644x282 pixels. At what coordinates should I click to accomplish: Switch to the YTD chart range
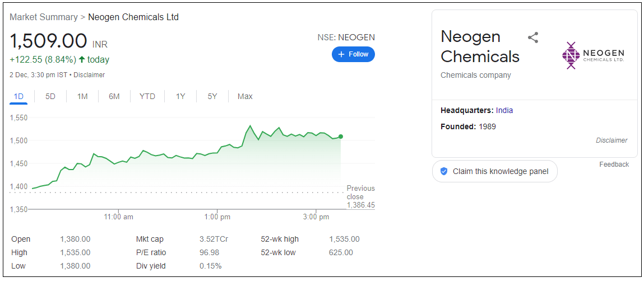(147, 97)
